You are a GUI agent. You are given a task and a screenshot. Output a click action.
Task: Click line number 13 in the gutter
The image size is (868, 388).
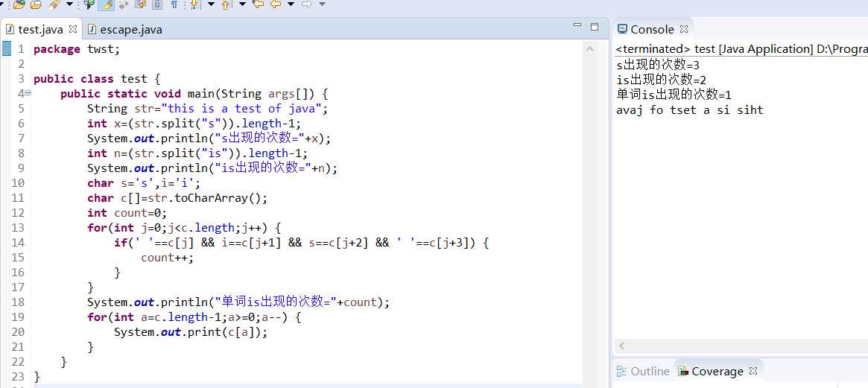click(x=18, y=227)
